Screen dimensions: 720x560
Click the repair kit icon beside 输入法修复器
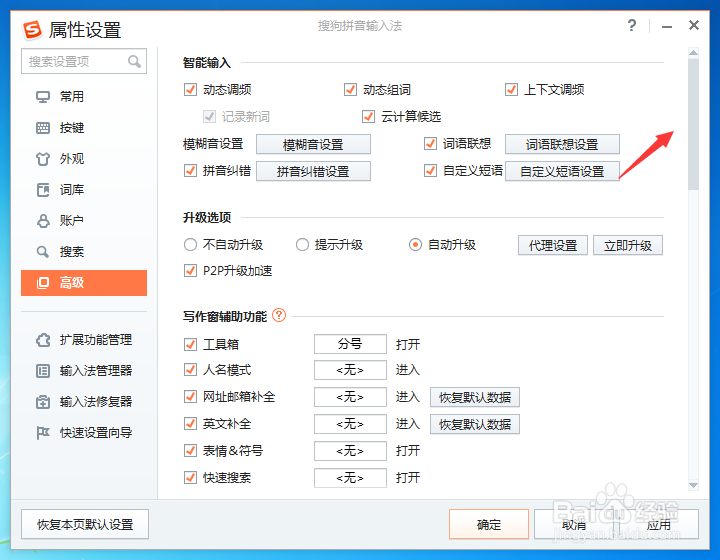coord(43,402)
